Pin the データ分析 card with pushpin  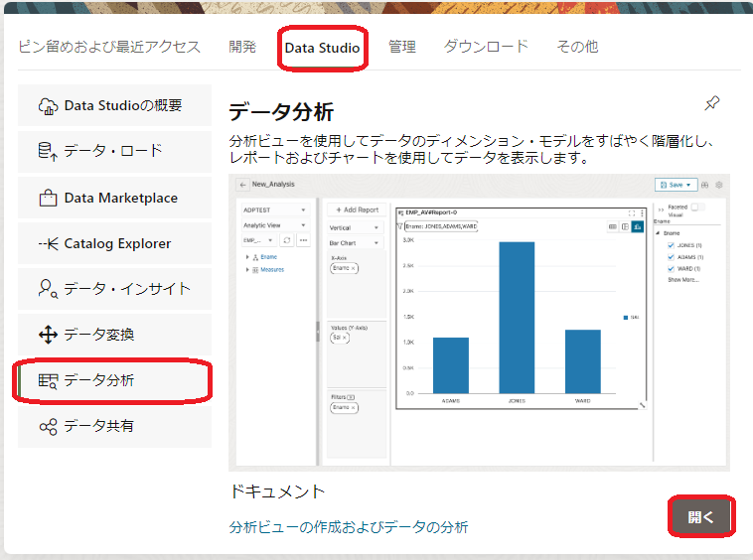pos(711,104)
